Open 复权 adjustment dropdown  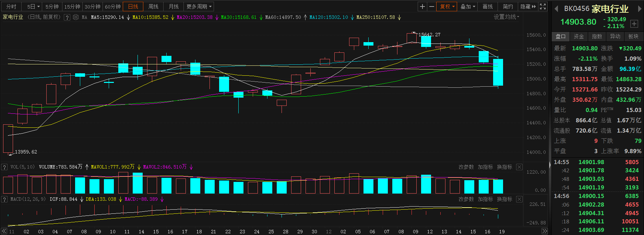[x=447, y=7]
